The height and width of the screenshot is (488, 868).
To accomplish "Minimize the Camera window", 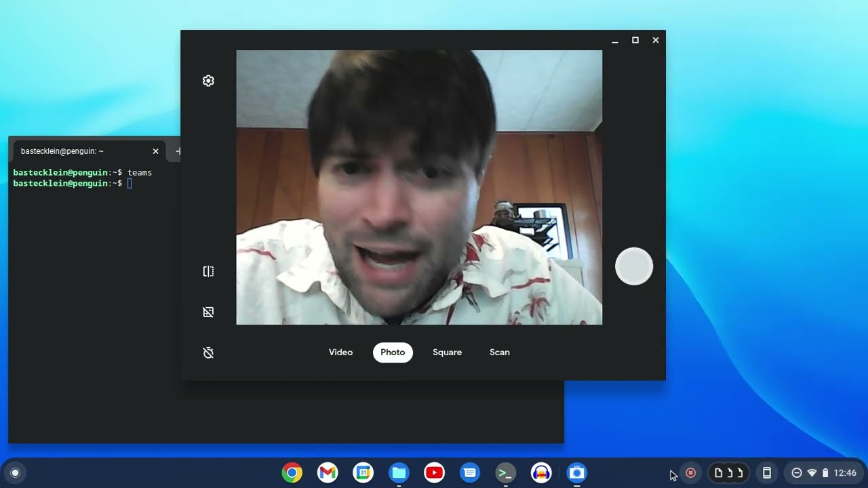I will click(x=615, y=41).
